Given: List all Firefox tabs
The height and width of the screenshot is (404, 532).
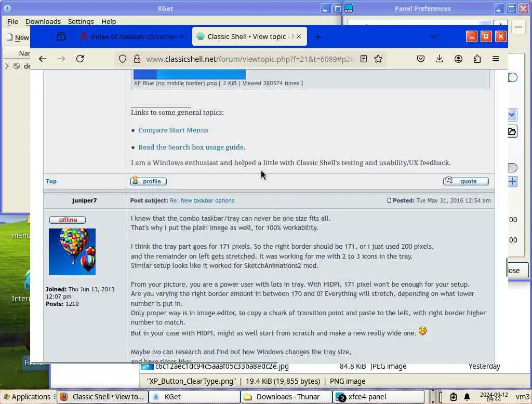Looking at the screenshot, I should pyautogui.click(x=433, y=36).
